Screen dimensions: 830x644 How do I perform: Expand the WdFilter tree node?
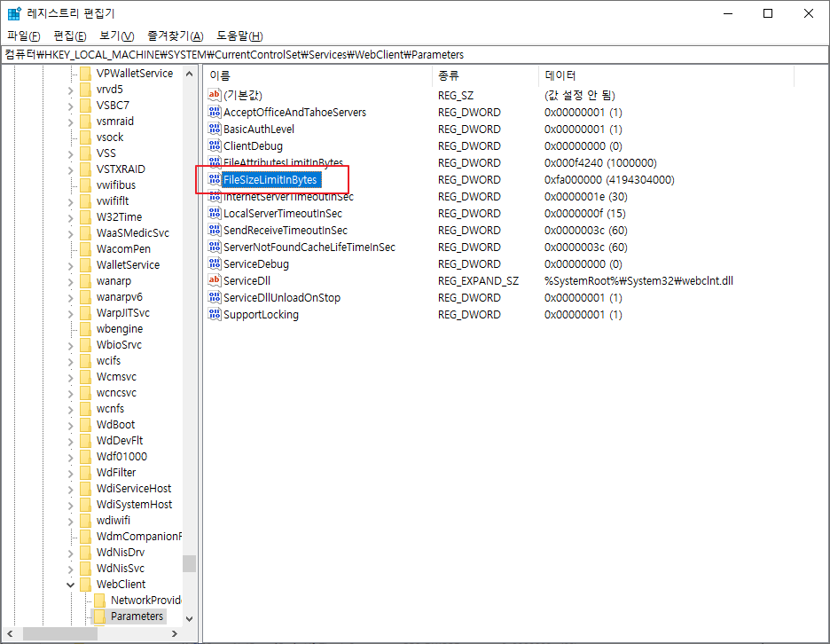click(x=71, y=473)
